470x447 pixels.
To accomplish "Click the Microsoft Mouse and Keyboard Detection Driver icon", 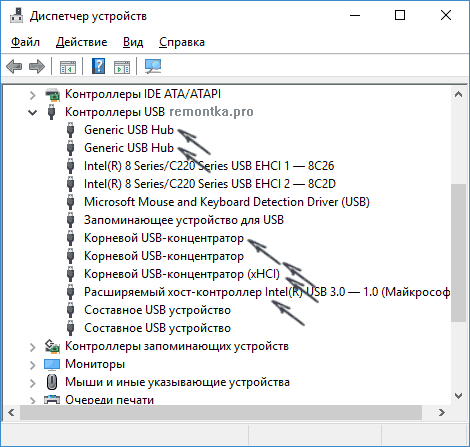I will [x=70, y=202].
